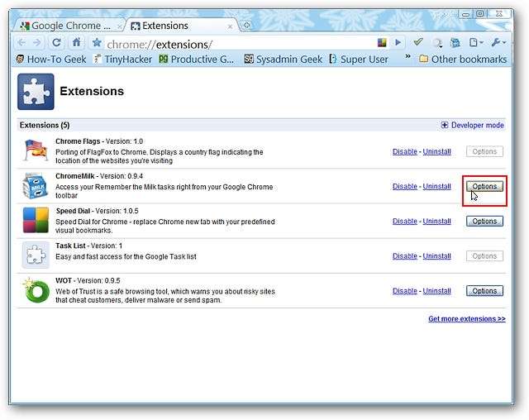Viewport: 529px width, 420px height.
Task: Click the 'Task List' extension name
Action: point(70,246)
